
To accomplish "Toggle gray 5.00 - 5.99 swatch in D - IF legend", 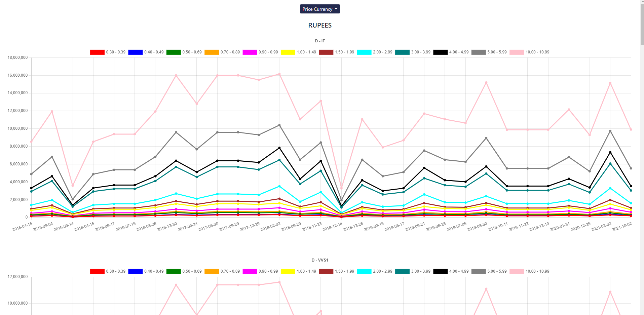I will (479, 52).
